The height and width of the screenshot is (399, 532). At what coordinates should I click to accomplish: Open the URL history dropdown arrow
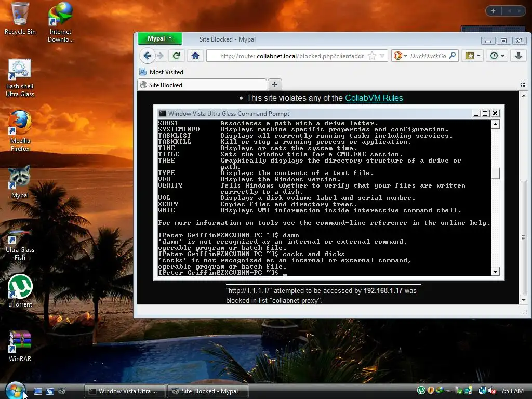click(x=382, y=56)
